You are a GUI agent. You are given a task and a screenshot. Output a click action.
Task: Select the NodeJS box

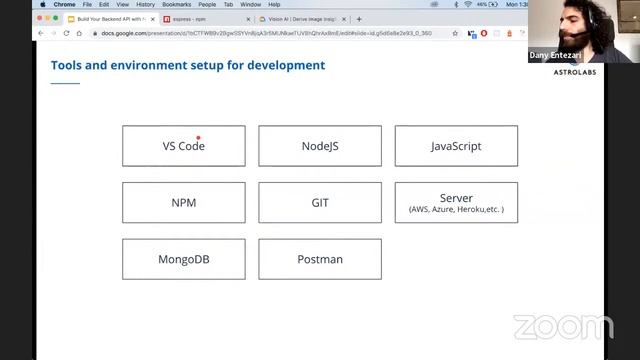tap(320, 146)
